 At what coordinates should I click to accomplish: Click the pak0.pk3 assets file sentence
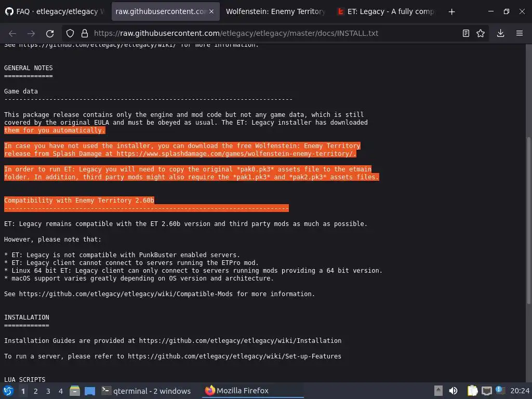coord(188,169)
